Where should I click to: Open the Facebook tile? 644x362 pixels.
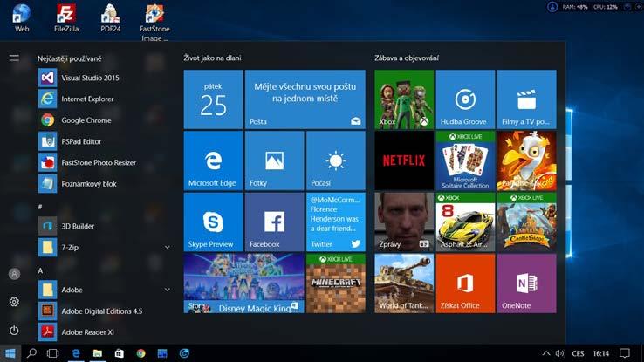click(274, 222)
